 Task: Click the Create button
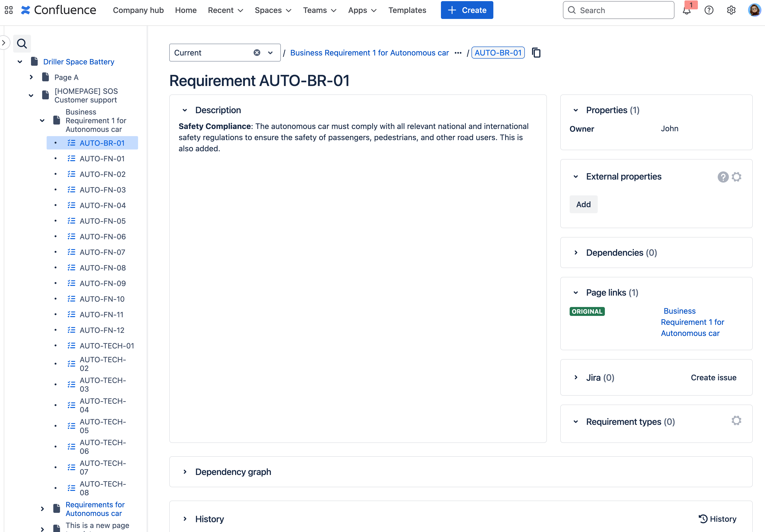[467, 10]
